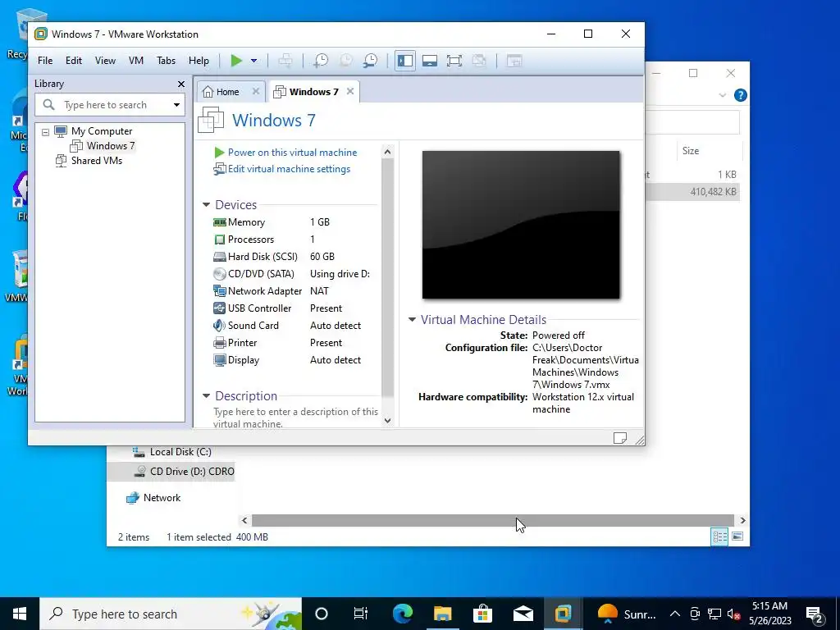Open the VM menu

[136, 61]
